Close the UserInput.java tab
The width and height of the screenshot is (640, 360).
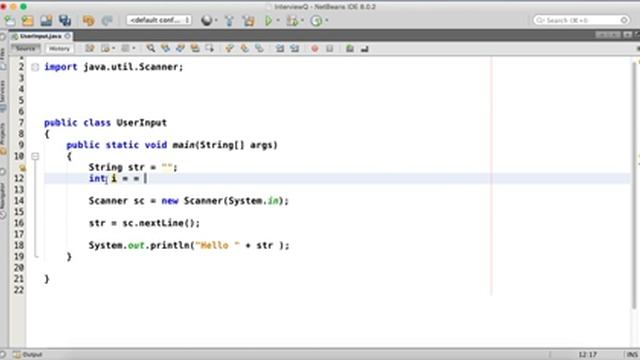[x=68, y=36]
